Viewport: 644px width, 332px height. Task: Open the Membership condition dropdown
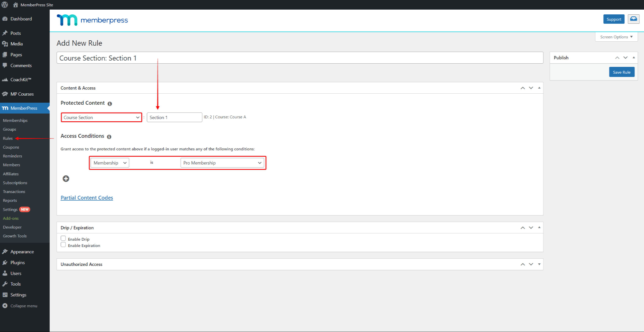click(109, 163)
